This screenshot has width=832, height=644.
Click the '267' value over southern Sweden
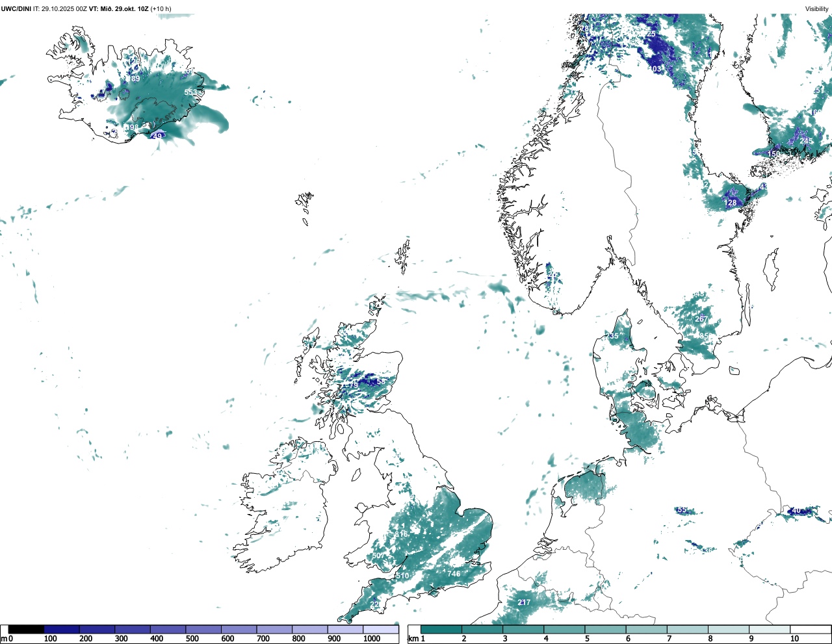point(701,319)
